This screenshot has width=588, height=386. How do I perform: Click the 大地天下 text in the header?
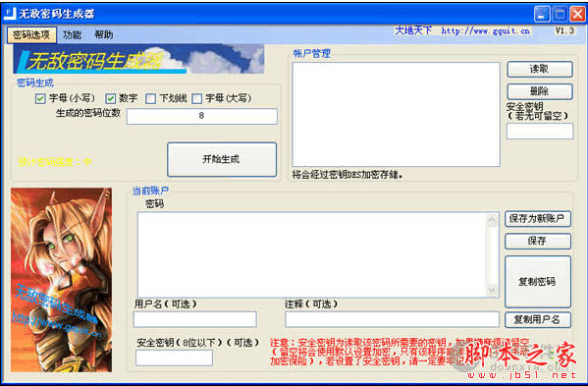coord(413,30)
